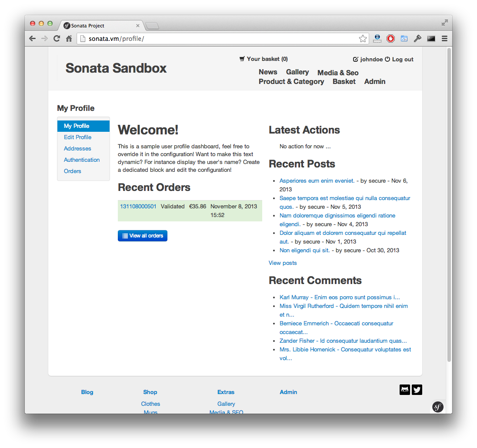Click the address bar URL field
The image size is (477, 448).
pyautogui.click(x=217, y=39)
